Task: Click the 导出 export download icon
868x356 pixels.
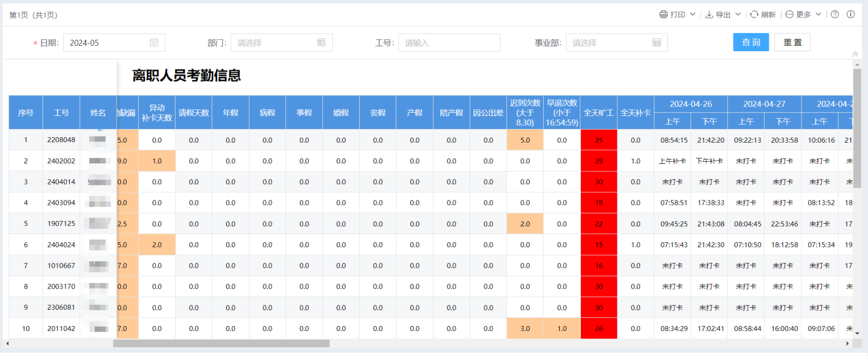Action: coord(709,15)
